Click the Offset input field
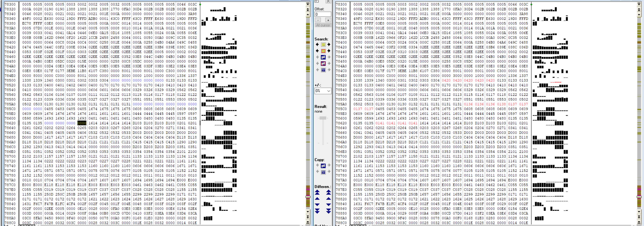 point(322,14)
